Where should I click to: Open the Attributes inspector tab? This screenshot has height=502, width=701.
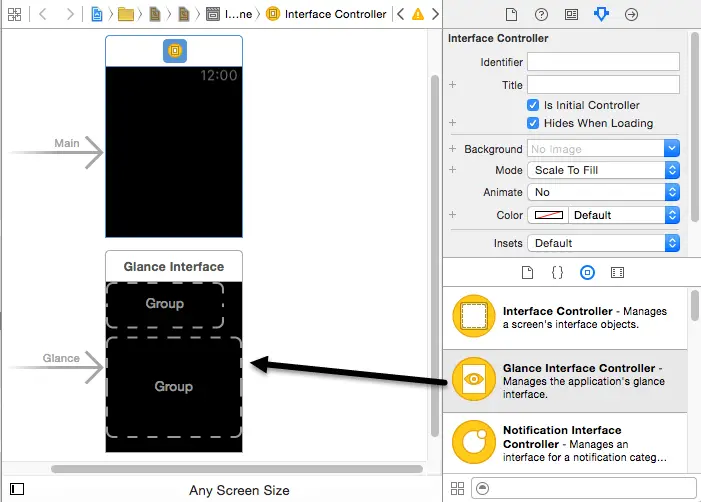(601, 15)
